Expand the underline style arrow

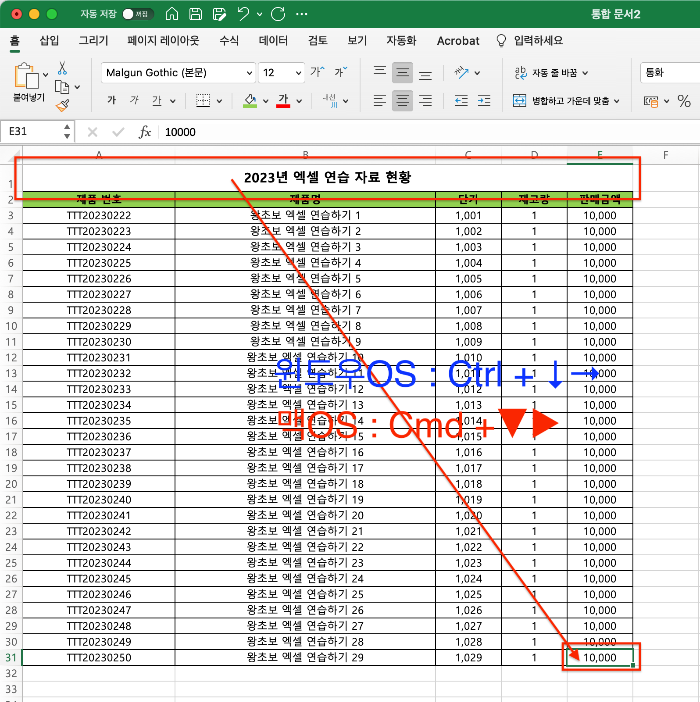click(x=173, y=101)
